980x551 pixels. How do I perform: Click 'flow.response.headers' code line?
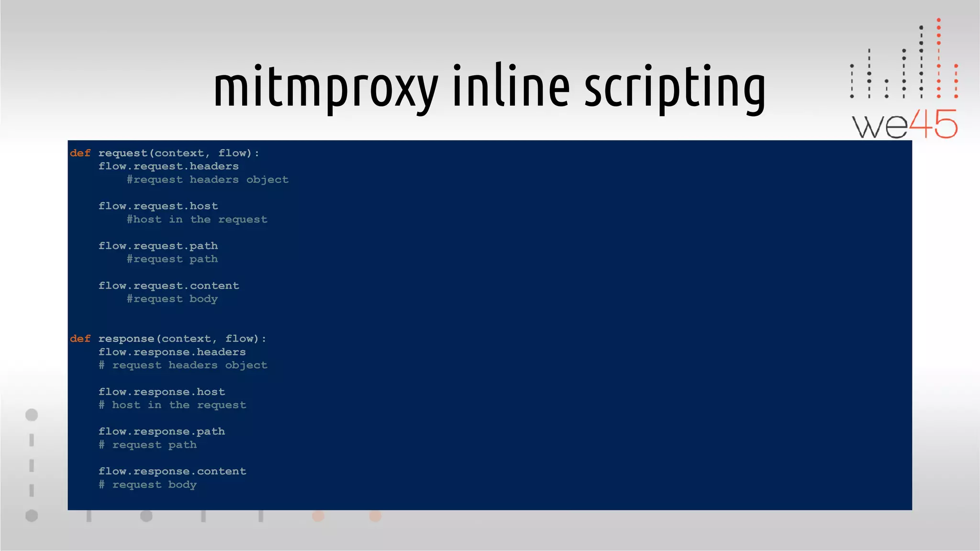pos(172,352)
